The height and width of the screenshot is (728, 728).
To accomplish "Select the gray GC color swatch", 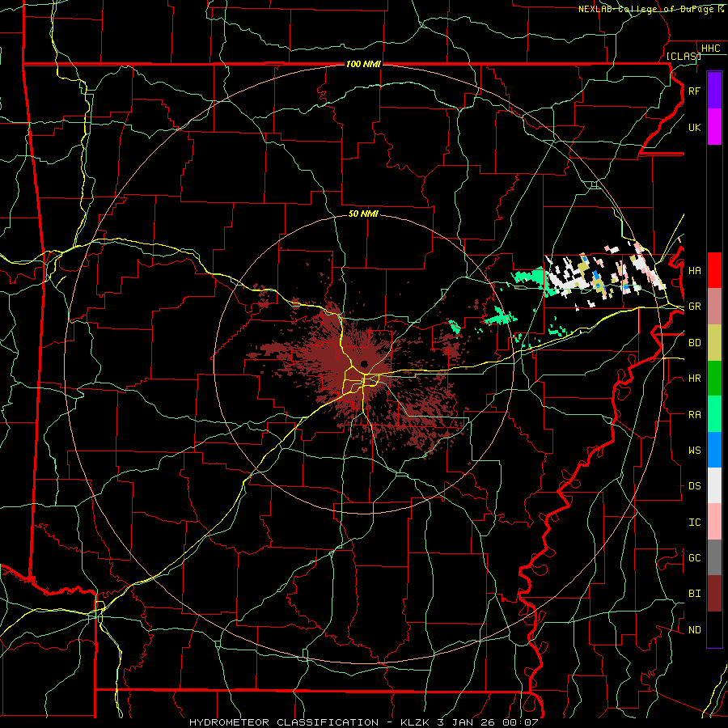I will click(x=714, y=557).
